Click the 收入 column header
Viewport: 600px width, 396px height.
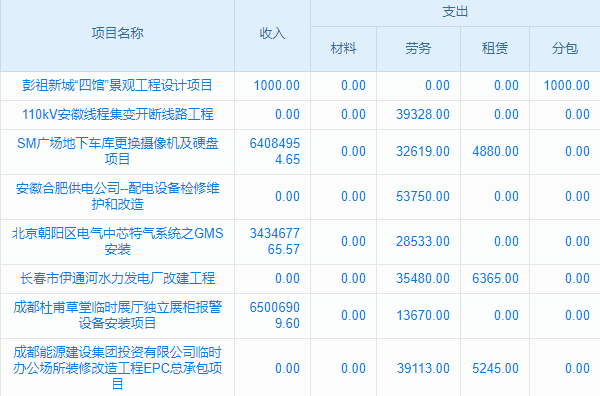272,33
